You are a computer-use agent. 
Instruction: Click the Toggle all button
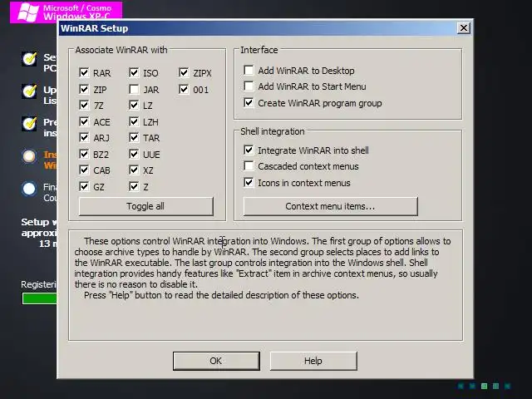click(146, 206)
